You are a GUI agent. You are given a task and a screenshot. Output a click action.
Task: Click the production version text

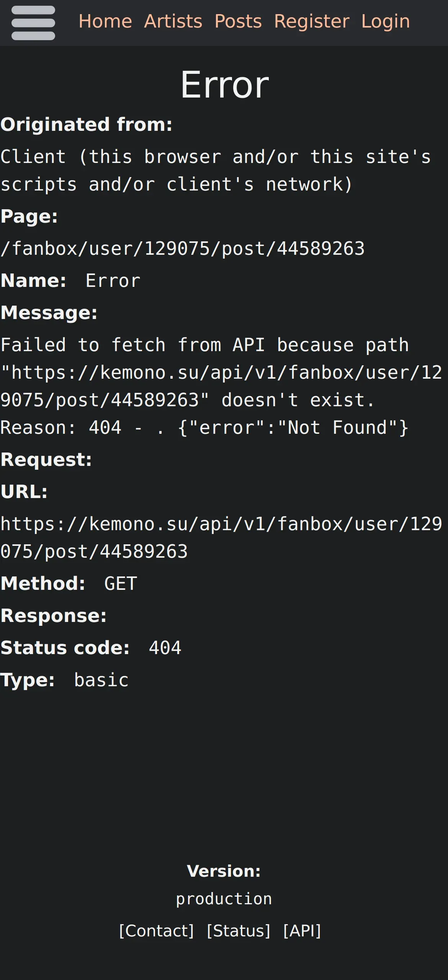[224, 899]
